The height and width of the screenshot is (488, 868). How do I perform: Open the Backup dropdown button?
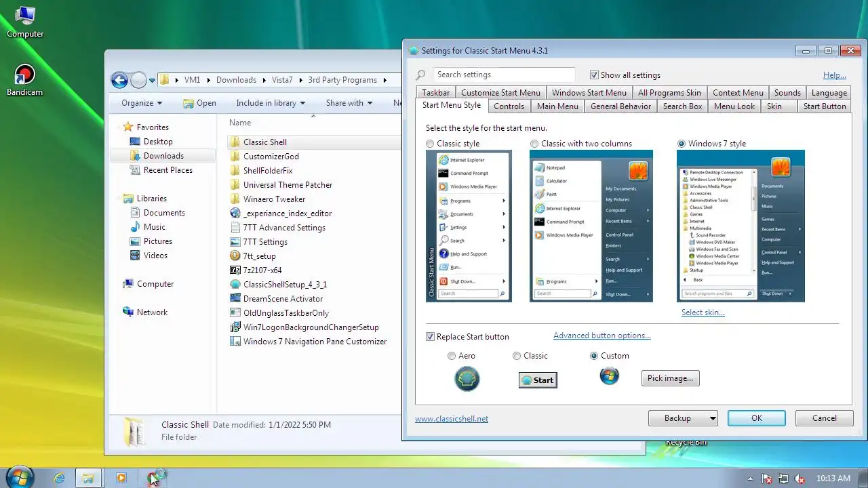(x=683, y=418)
